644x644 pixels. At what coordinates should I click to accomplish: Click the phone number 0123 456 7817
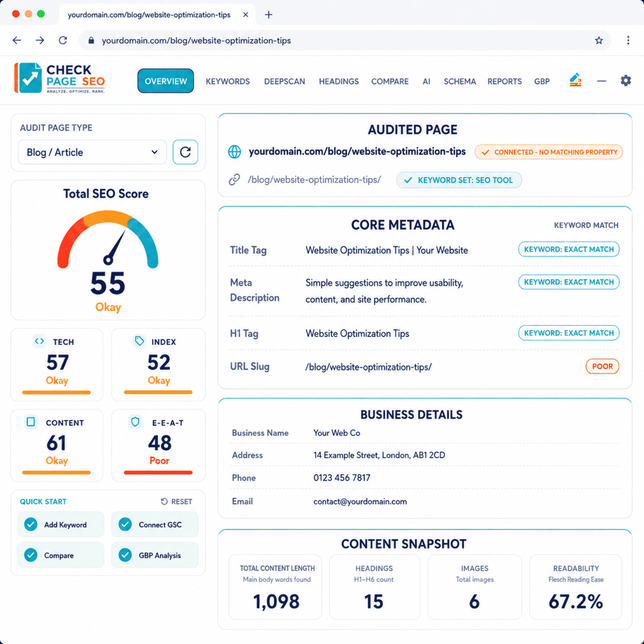(342, 478)
